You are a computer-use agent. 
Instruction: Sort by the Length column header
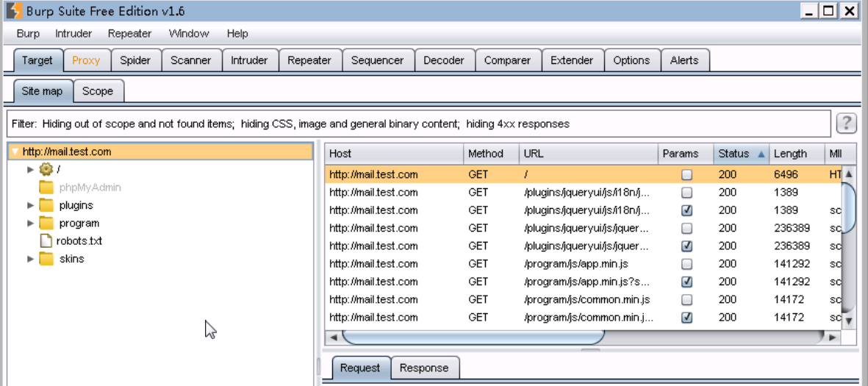click(796, 154)
